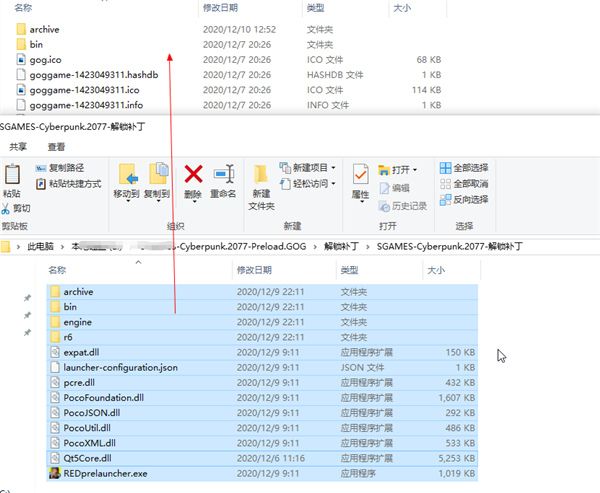Click the Rename (重命名) icon
The height and width of the screenshot is (493, 600).
coord(223,180)
